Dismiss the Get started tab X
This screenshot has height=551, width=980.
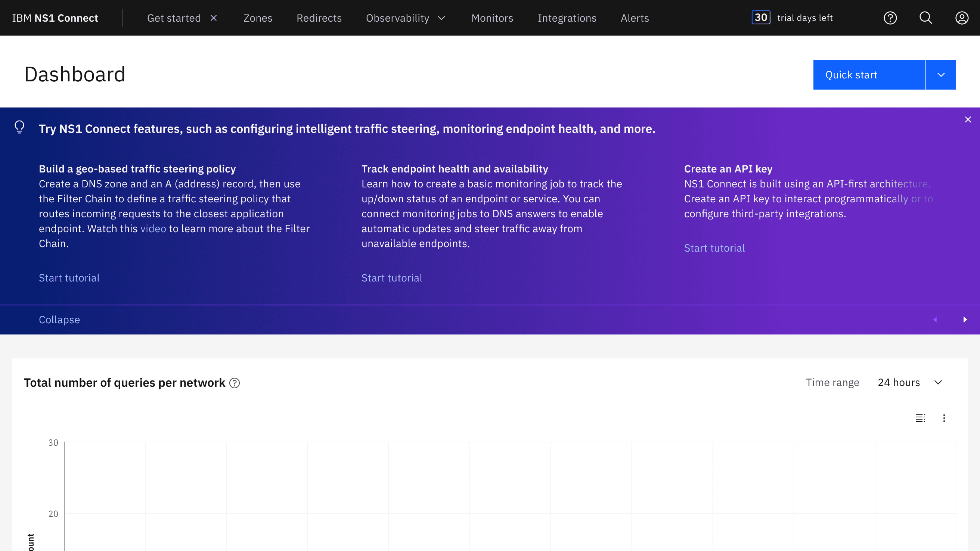(214, 18)
